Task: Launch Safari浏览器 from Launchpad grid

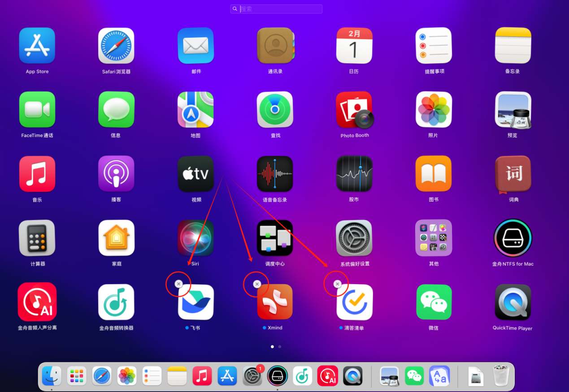Action: (116, 46)
